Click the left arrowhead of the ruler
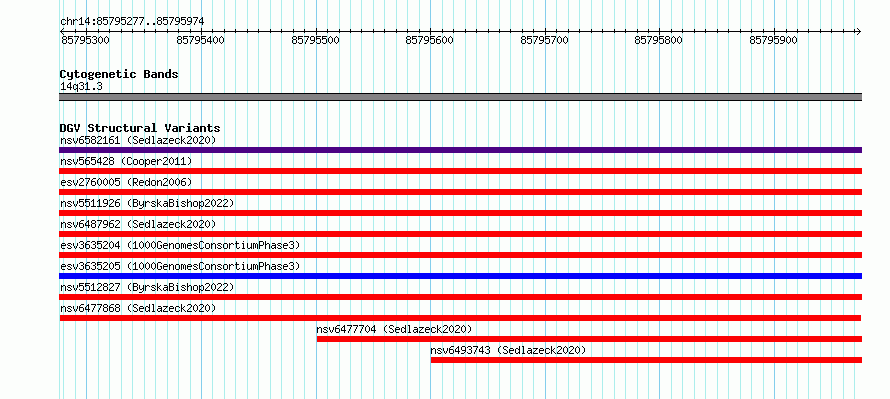Image resolution: width=890 pixels, height=399 pixels. [x=62, y=31]
